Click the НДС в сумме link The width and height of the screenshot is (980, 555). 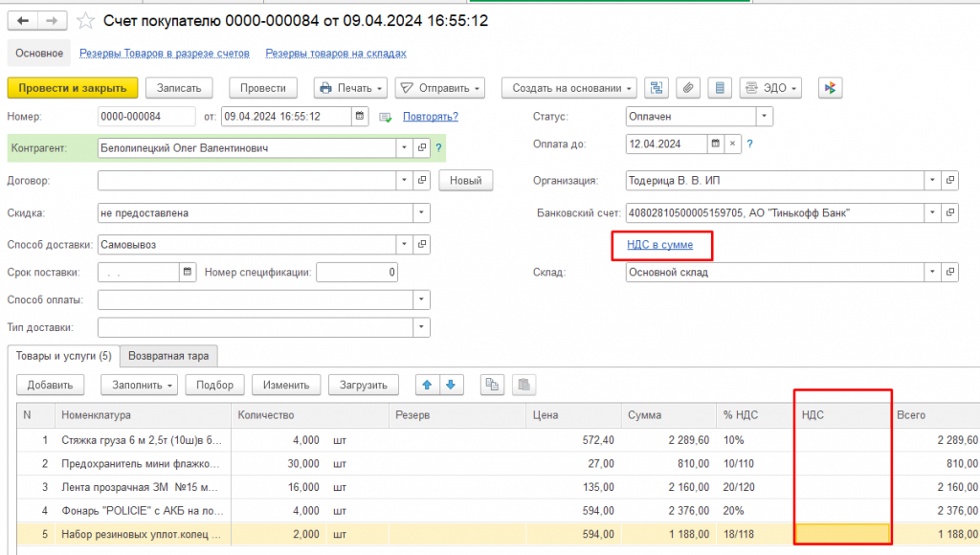660,245
